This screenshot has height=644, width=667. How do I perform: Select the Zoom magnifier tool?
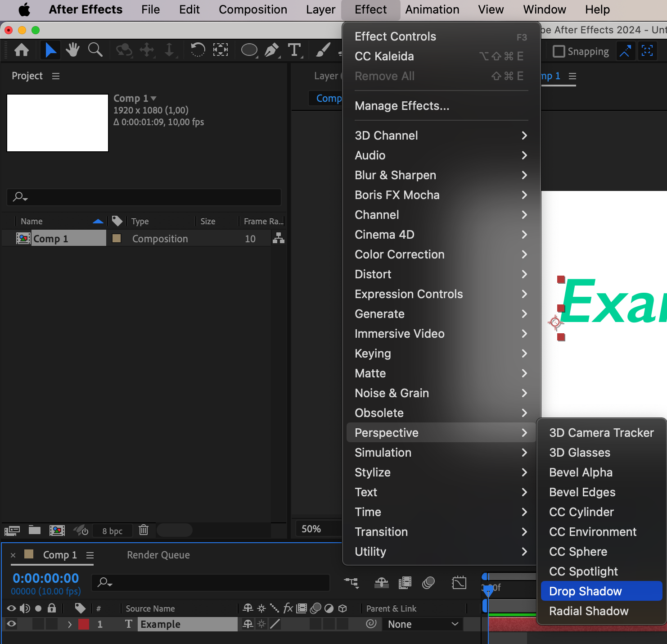tap(95, 50)
